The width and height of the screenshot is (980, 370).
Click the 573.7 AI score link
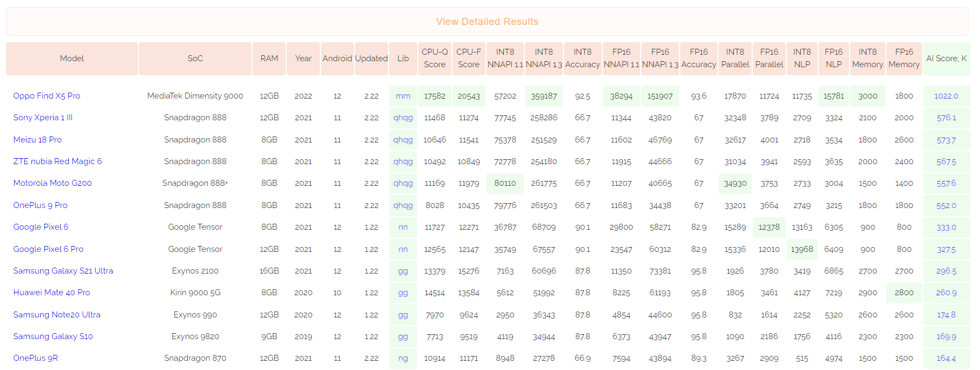(x=946, y=140)
